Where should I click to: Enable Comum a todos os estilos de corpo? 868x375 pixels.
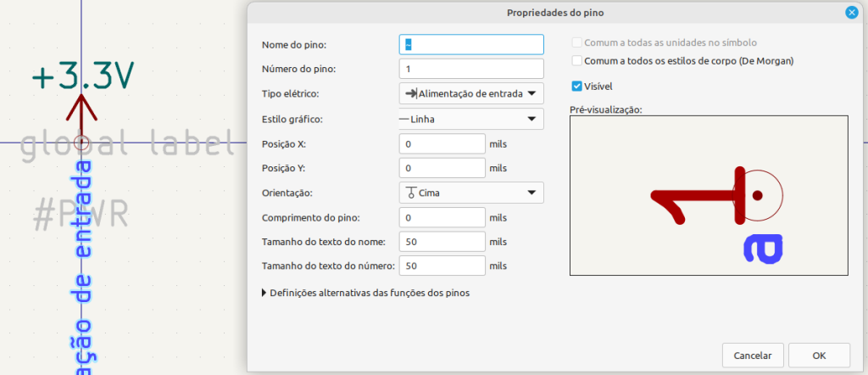click(576, 61)
